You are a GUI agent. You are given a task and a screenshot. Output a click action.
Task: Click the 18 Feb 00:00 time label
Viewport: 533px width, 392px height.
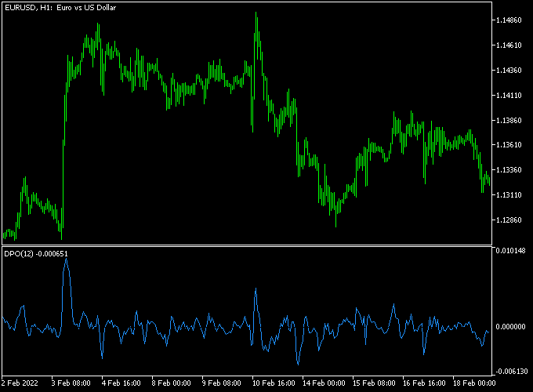pyautogui.click(x=474, y=383)
